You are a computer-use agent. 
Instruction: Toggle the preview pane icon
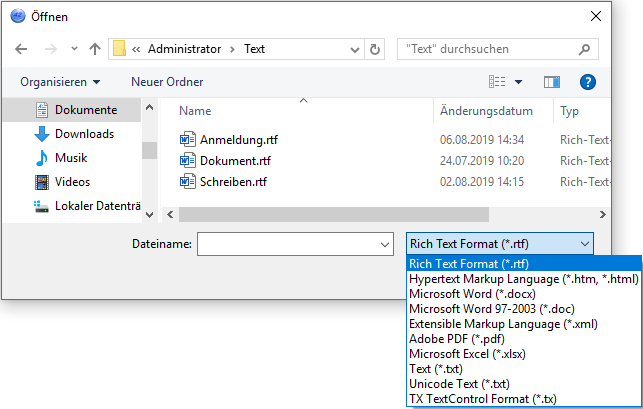pyautogui.click(x=552, y=81)
